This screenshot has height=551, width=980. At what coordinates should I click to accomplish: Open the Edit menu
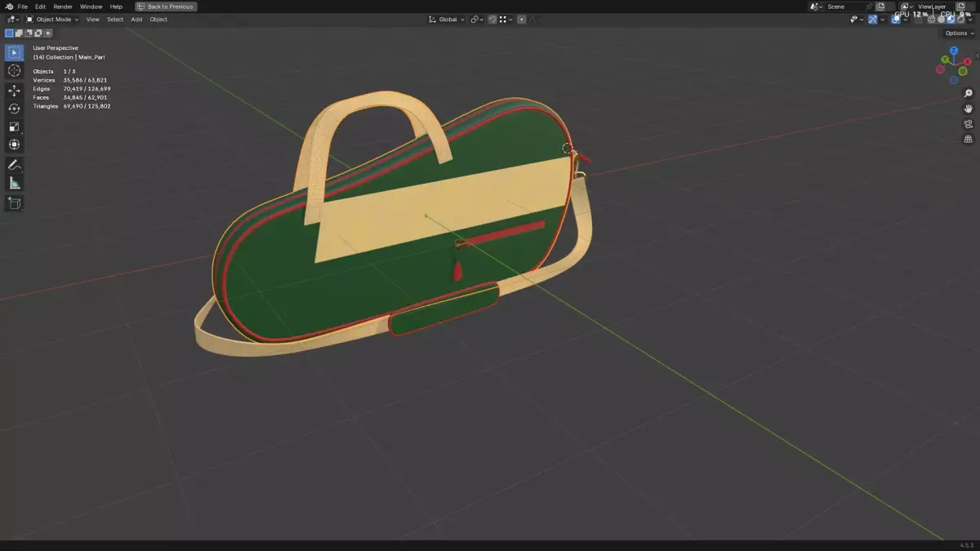pos(40,7)
